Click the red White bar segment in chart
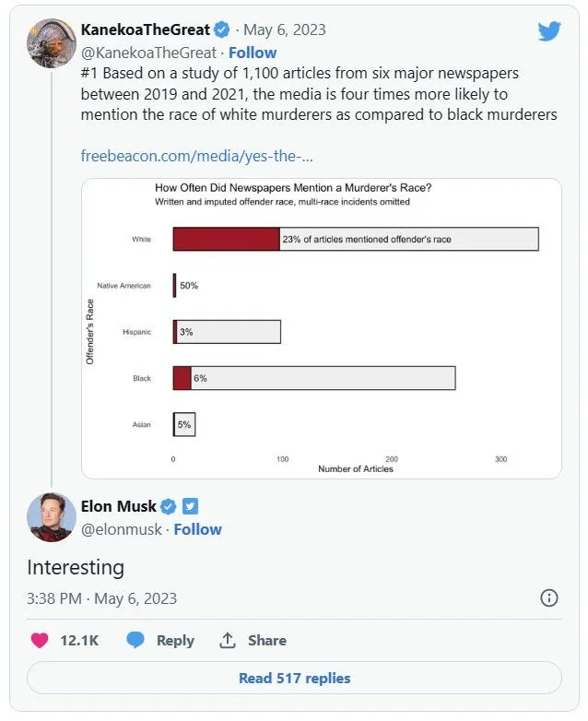The image size is (588, 721). click(226, 239)
